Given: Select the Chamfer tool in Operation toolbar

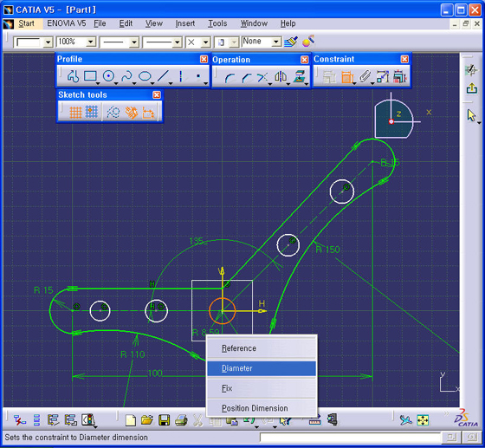Looking at the screenshot, I should click(247, 77).
